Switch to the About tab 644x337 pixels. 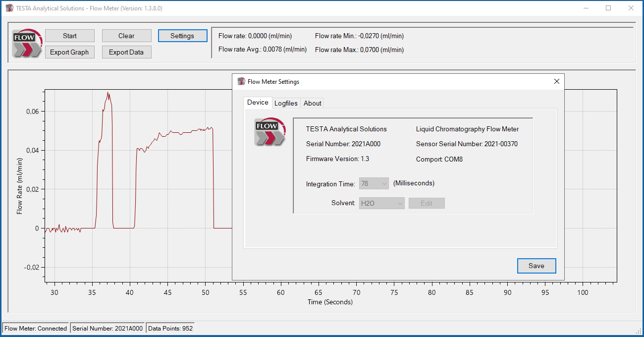point(312,103)
